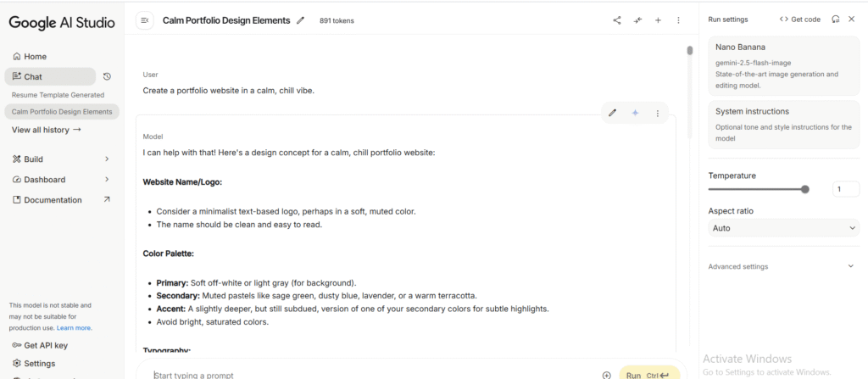This screenshot has height=379, width=868.
Task: Edit the model response with pencil icon
Action: pos(613,113)
